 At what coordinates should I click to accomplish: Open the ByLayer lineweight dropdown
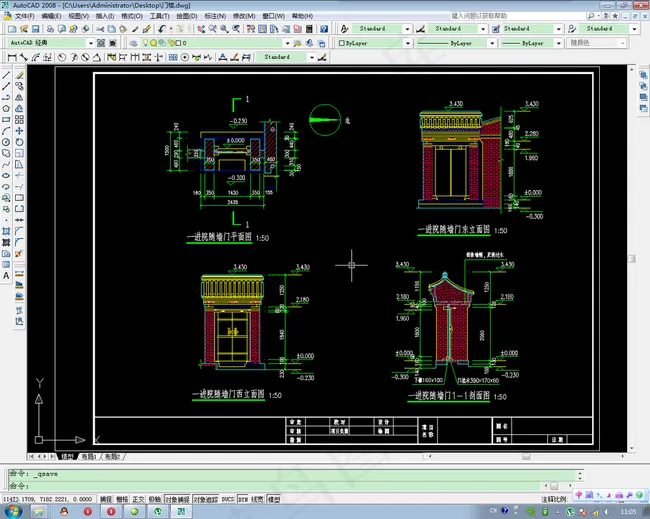tap(559, 43)
